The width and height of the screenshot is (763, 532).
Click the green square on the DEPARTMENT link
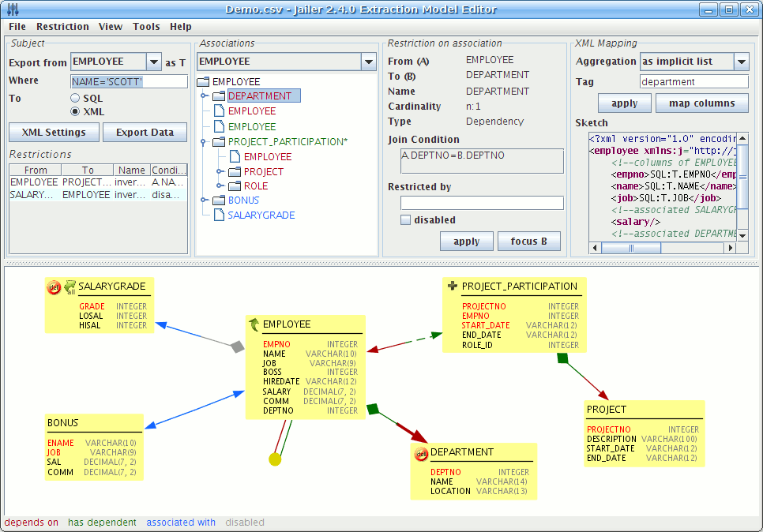pyautogui.click(x=374, y=408)
